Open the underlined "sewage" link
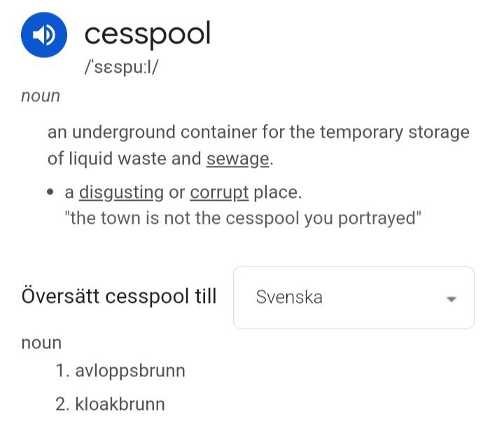 pos(237,159)
